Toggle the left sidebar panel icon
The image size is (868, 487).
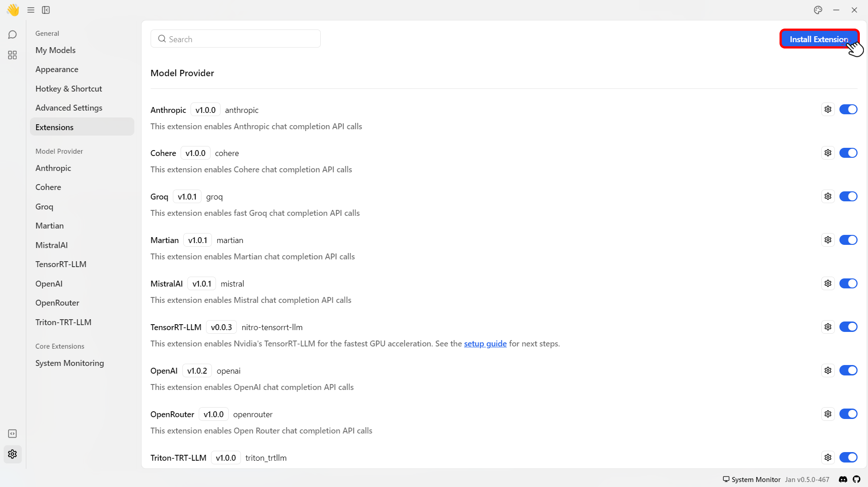point(46,10)
